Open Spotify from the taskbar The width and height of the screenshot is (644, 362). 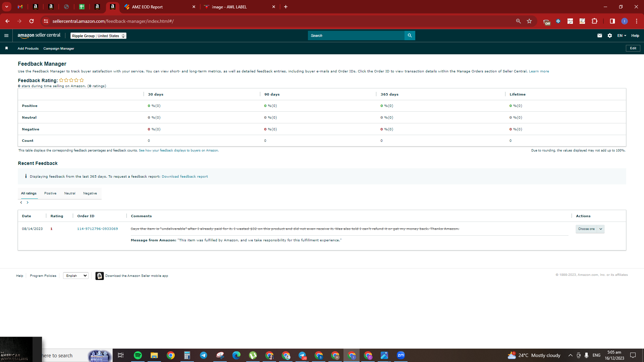pos(138,355)
